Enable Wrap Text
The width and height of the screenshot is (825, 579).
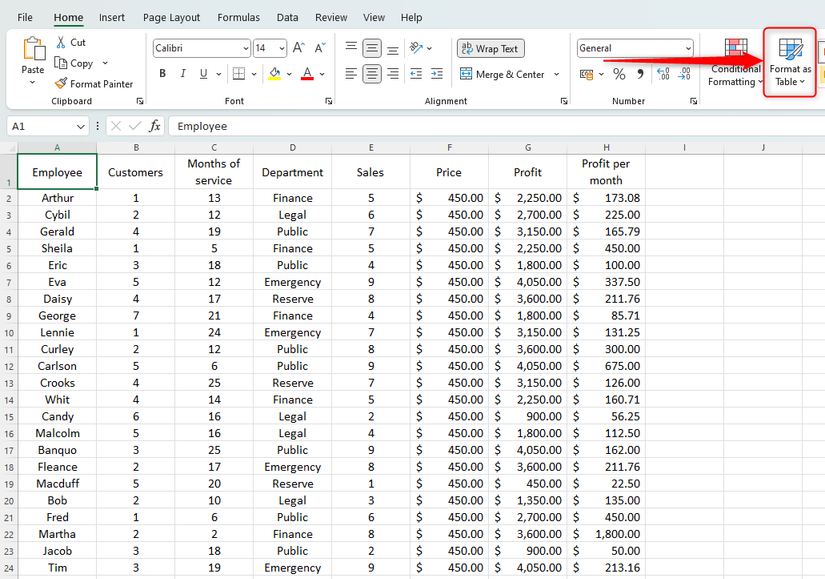[490, 48]
